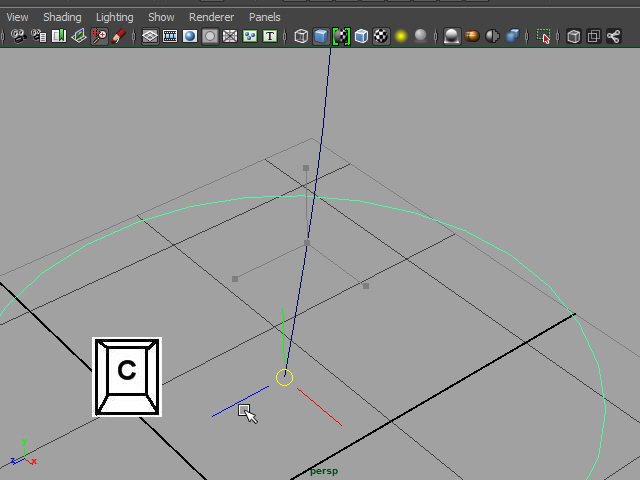Viewport: 640px width, 480px height.
Task: Toggle the Shadows icon
Action: [x=420, y=36]
